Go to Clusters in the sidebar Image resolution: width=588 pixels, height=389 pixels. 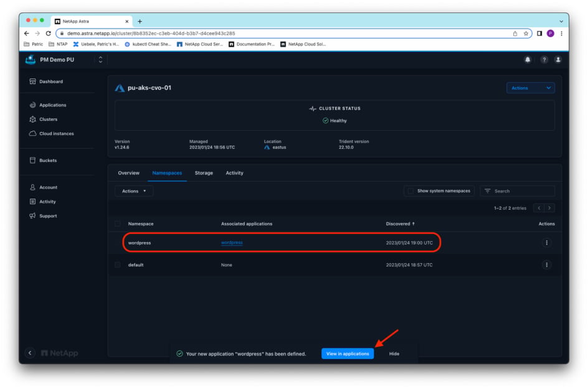44,119
